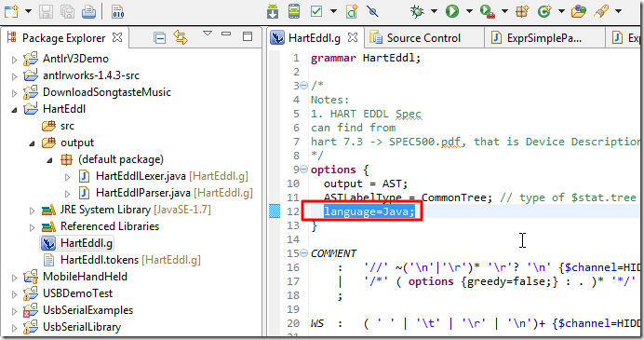Click the New wizard toolbar icon
The image size is (644, 340).
(11, 11)
